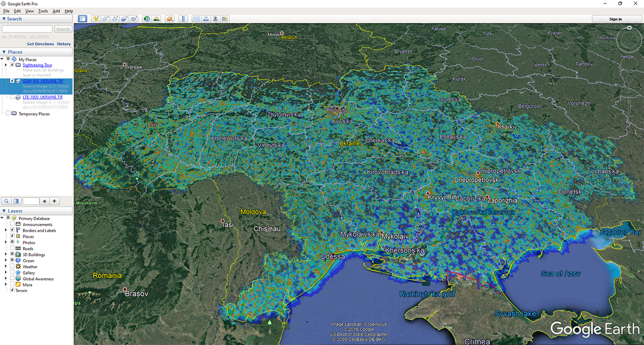644x345 pixels.
Task: Uncheck the Sightseeing Tour checkbox
Action: point(12,65)
